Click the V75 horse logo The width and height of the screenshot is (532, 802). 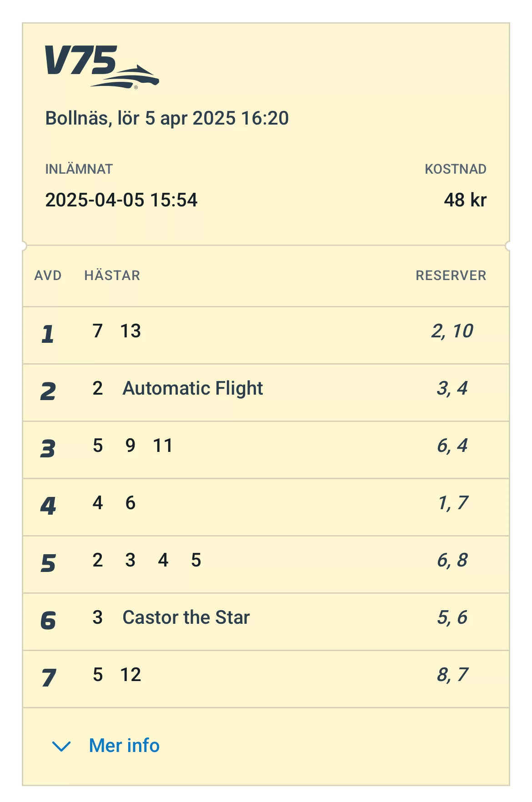tap(101, 66)
